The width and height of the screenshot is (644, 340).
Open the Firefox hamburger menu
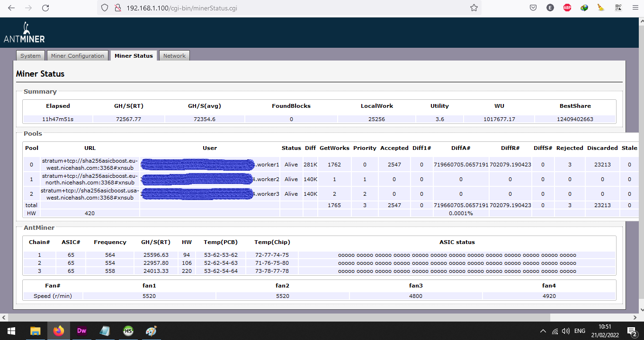click(x=635, y=8)
